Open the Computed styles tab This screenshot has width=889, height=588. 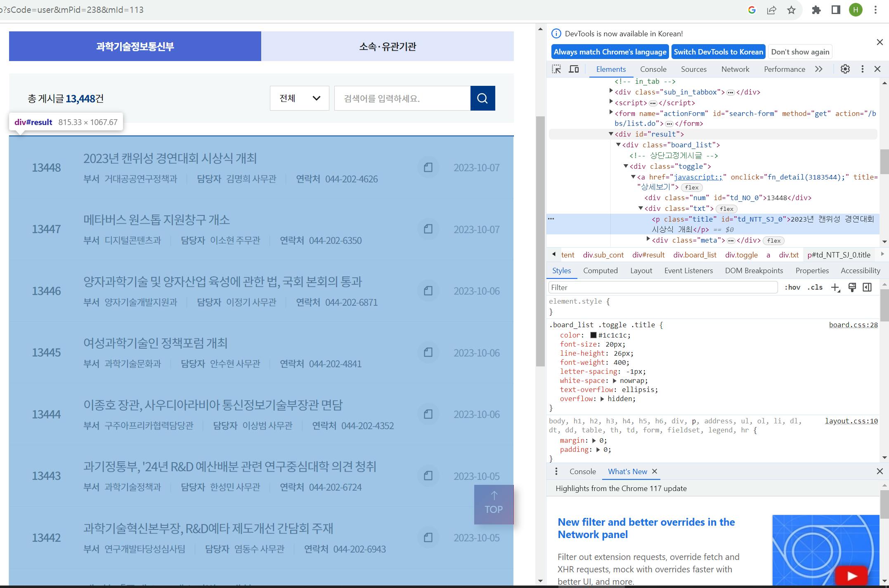(600, 271)
